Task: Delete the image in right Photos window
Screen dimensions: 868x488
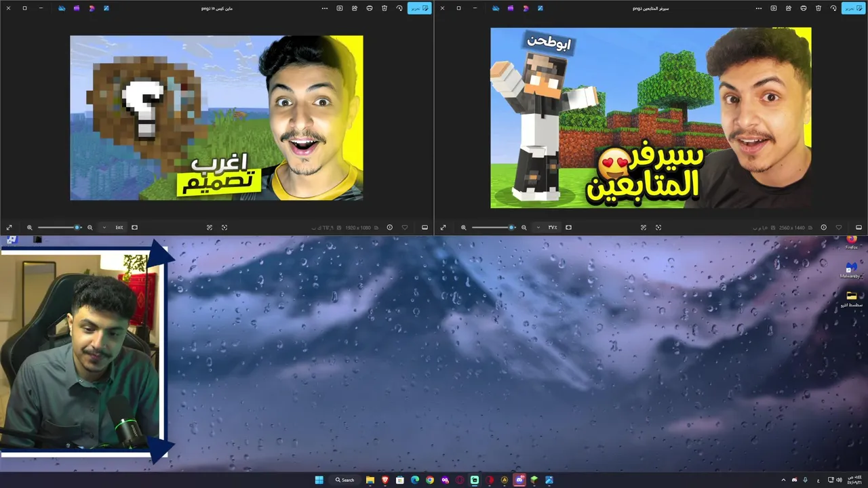Action: click(x=818, y=8)
